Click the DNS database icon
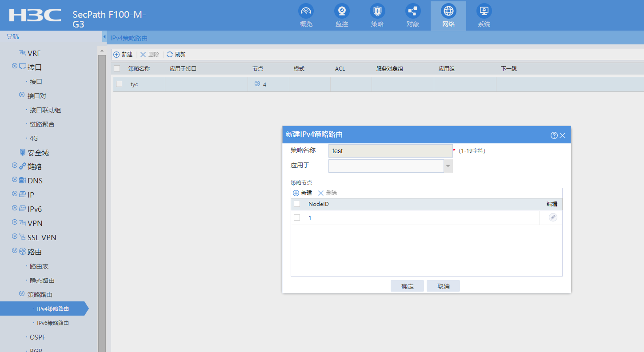 coord(23,180)
